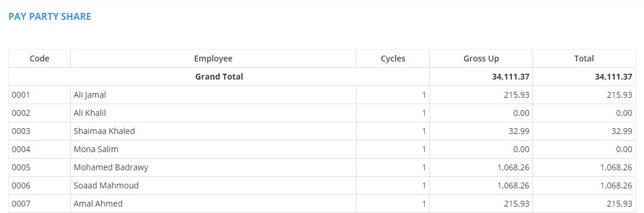Click Gross Up 1,068.26 for Soaad Mahmoud
This screenshot has height=213, width=644.
[x=514, y=185]
